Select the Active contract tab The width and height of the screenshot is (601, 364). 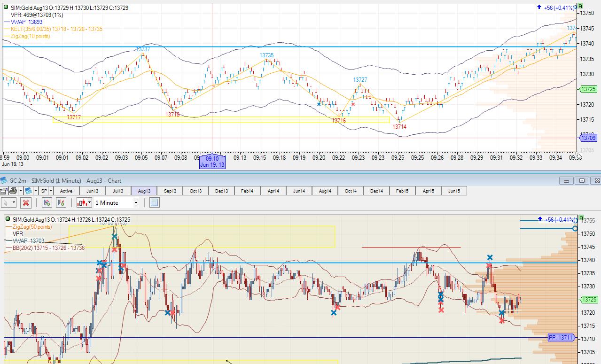66,191
